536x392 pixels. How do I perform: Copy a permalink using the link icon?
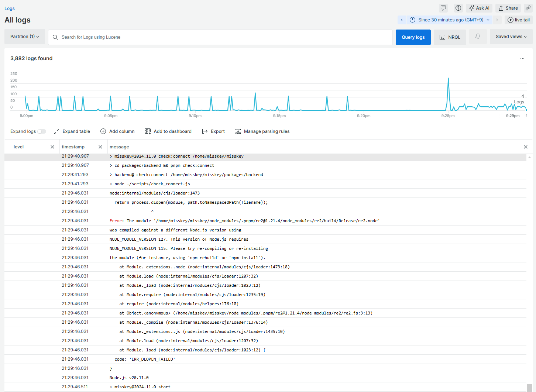[x=529, y=8]
